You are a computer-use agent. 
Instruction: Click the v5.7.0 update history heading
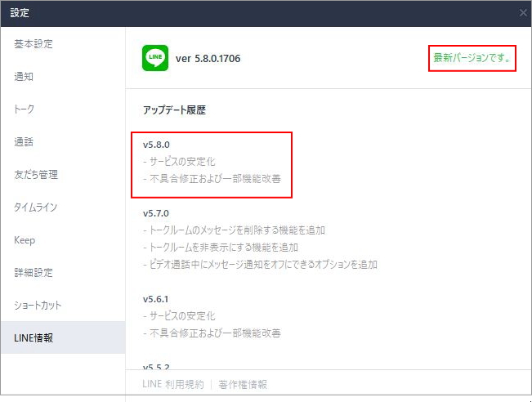pos(156,213)
